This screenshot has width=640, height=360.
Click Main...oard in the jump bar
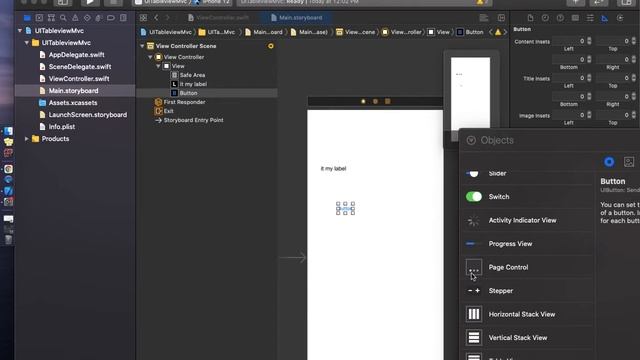pyautogui.click(x=264, y=32)
